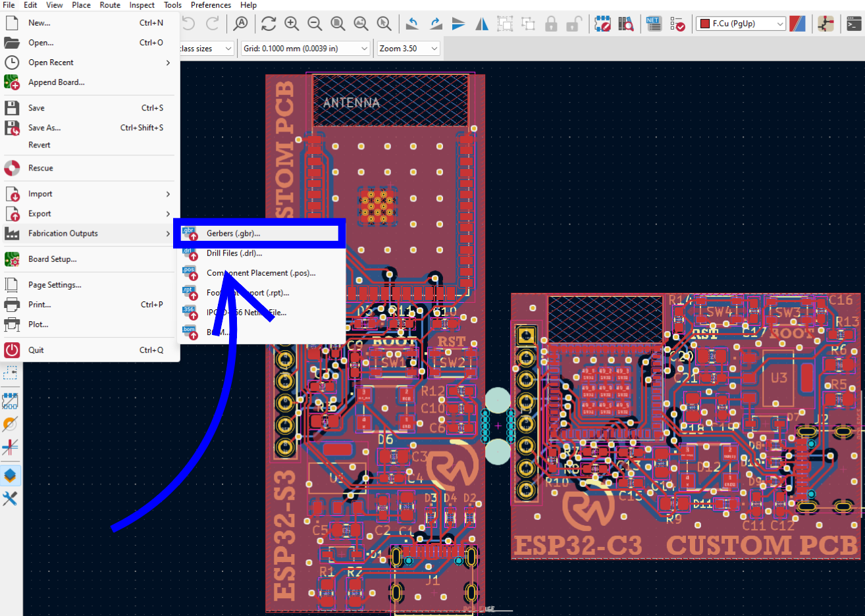Open the footprint editor
Viewport: 865px width, 616px height.
[x=602, y=24]
